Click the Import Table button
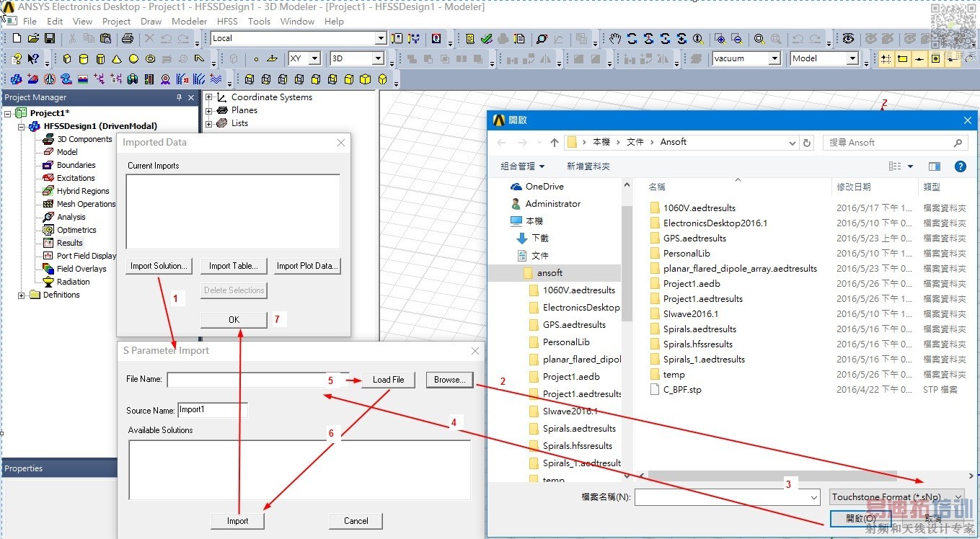This screenshot has height=539, width=980. [234, 266]
